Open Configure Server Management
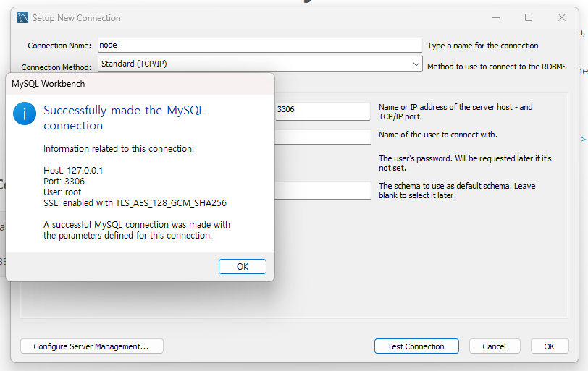The image size is (588, 371). [91, 346]
